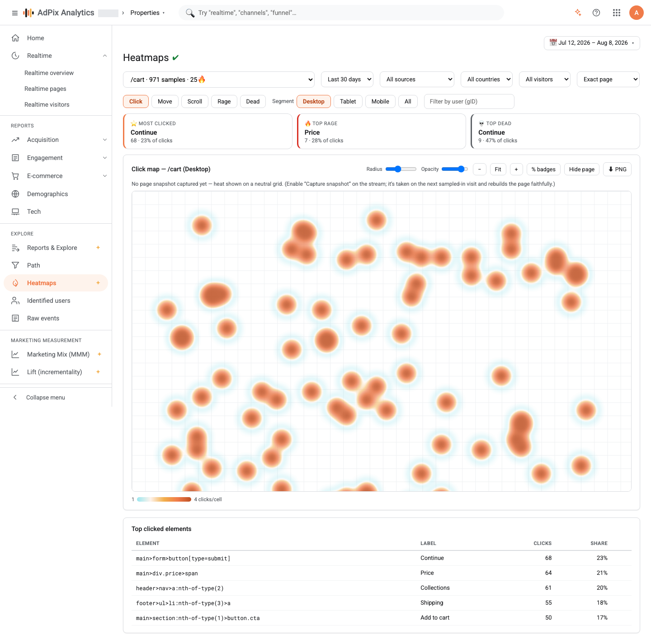Image resolution: width=651 pixels, height=644 pixels.
Task: Open the /cart page selector dropdown
Action: 219,80
